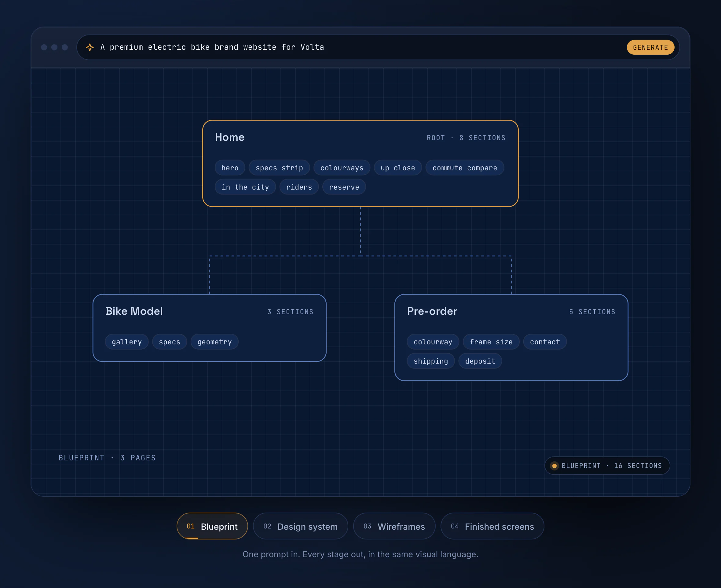Screen dimensions: 721x588
Task: Click the shipping chip
Action: (x=430, y=361)
